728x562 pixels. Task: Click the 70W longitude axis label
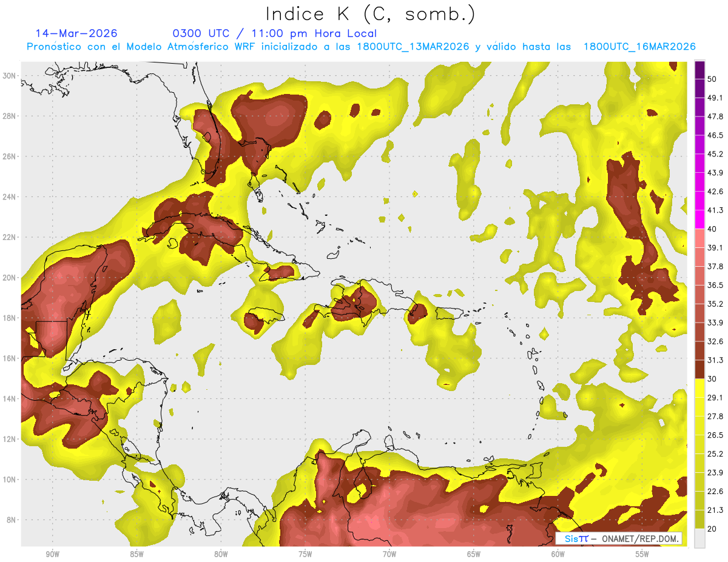click(389, 554)
